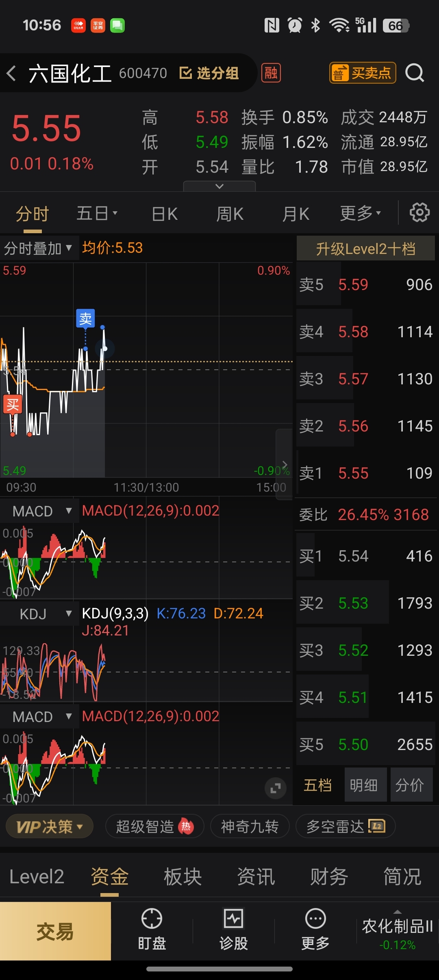The height and width of the screenshot is (980, 439).
Task: Switch to 财务 financials tab
Action: click(329, 877)
